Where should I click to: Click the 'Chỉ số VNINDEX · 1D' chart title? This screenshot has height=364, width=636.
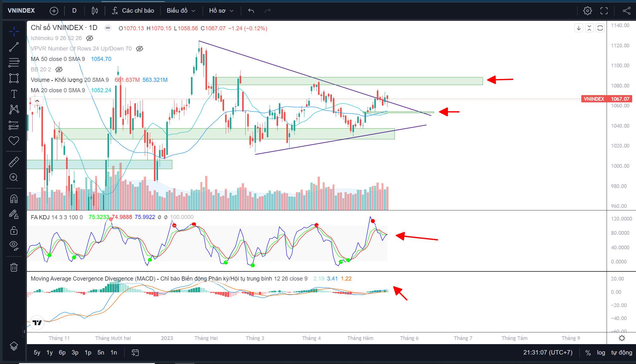pos(64,28)
